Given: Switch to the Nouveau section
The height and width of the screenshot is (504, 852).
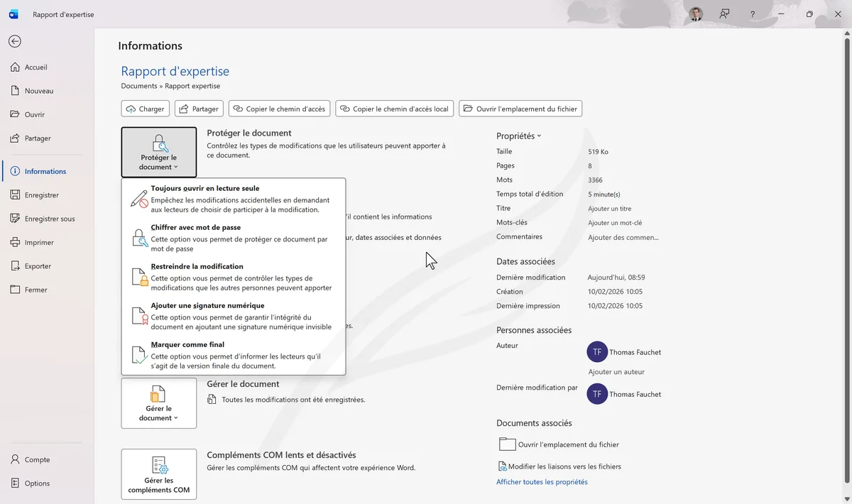Looking at the screenshot, I should point(38,90).
